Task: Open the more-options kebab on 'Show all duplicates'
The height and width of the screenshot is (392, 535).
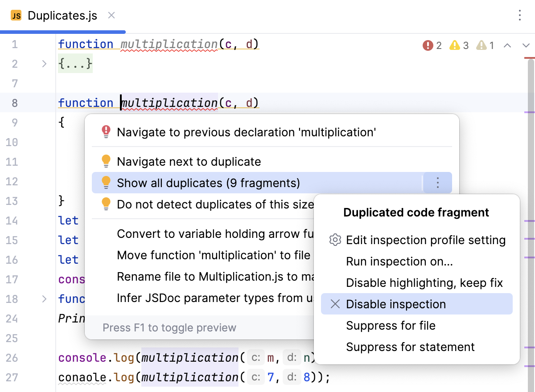Action: (x=437, y=182)
